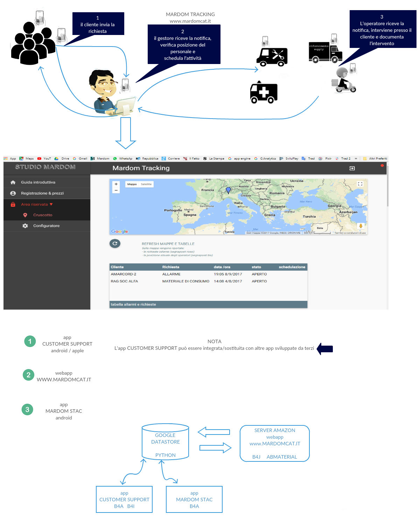Click the Cliente column header
This screenshot has width=420, height=516.
[x=117, y=267]
